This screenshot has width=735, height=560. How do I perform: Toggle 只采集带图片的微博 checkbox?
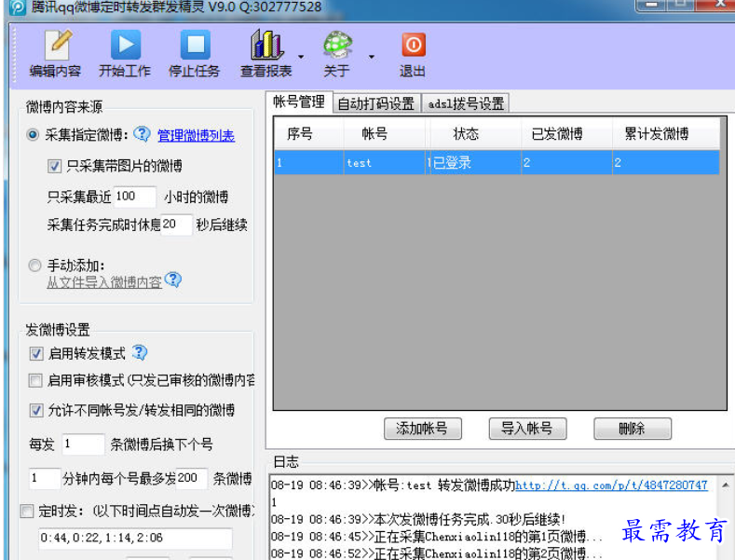(54, 166)
